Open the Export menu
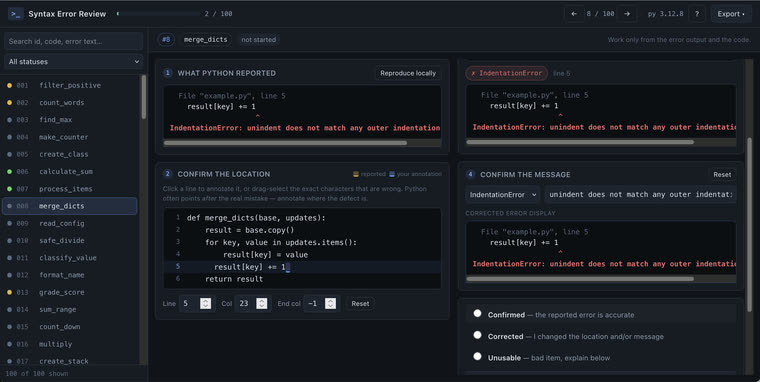The height and width of the screenshot is (382, 760). coord(731,14)
